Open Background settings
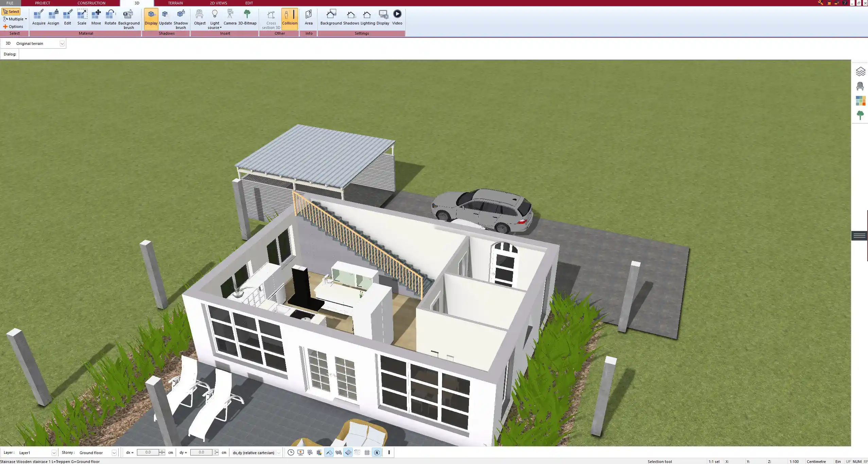The width and height of the screenshot is (868, 464). tap(331, 17)
